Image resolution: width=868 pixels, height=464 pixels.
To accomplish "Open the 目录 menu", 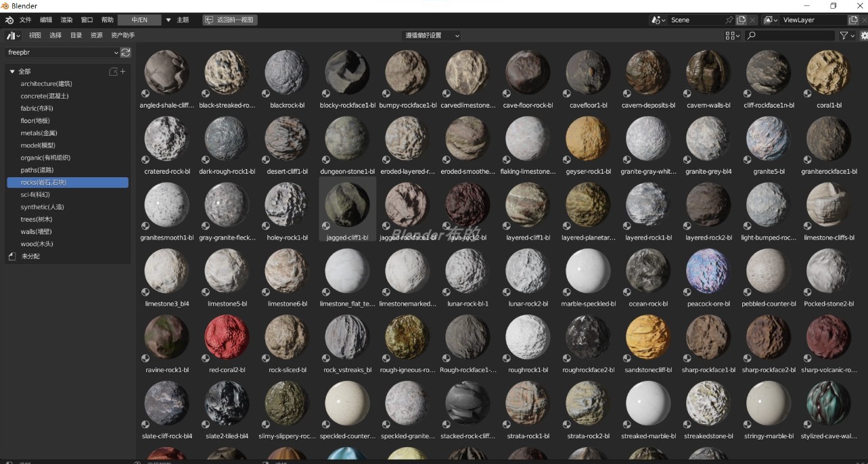I will click(x=76, y=36).
